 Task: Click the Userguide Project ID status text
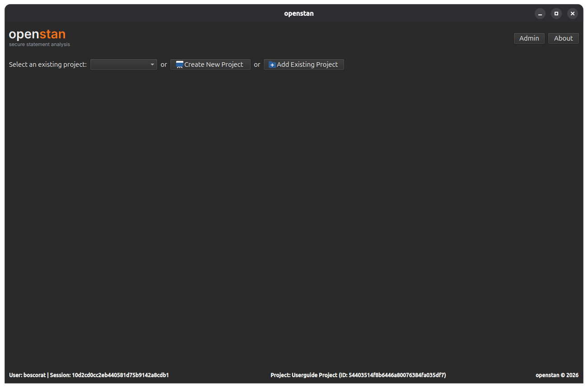pyautogui.click(x=358, y=375)
